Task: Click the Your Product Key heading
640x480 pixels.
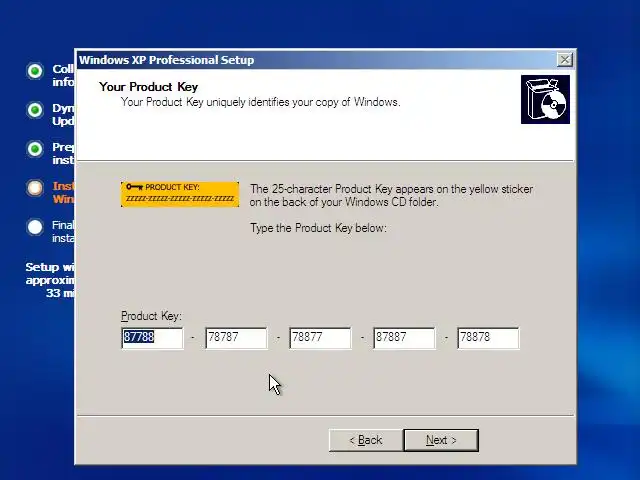Action: coord(148,87)
